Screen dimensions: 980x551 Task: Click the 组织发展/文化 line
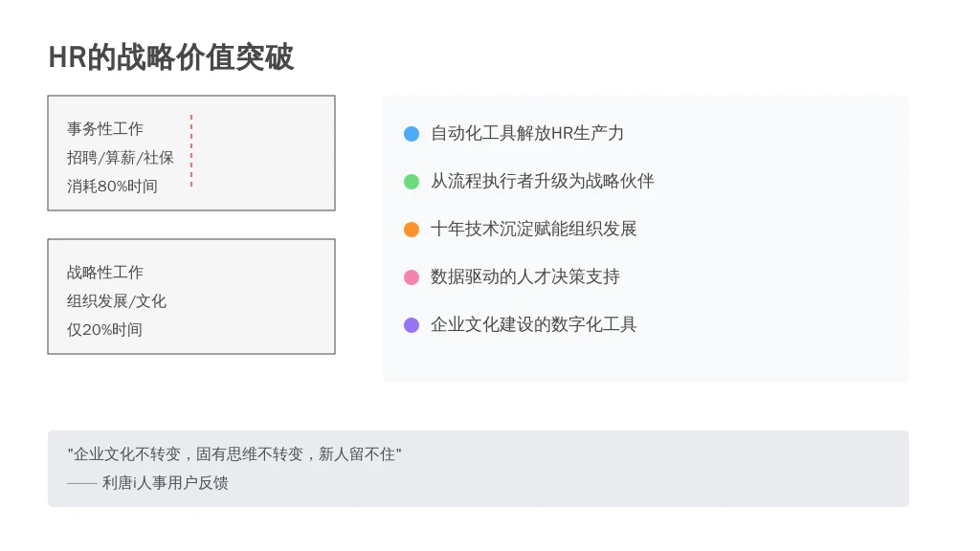(116, 301)
